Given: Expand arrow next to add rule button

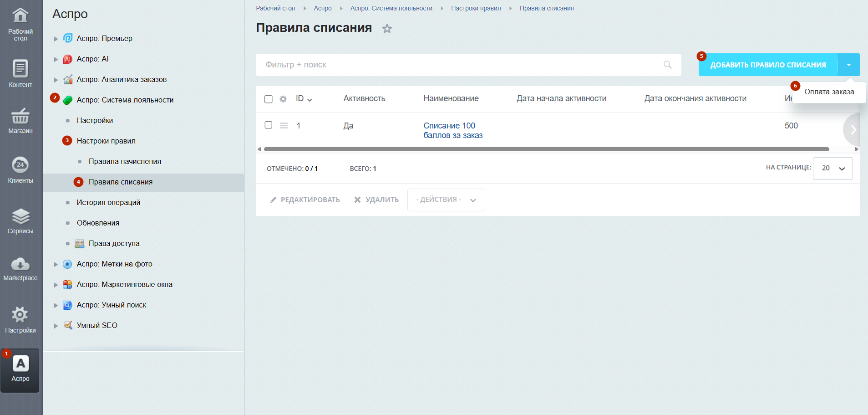Looking at the screenshot, I should (x=849, y=65).
